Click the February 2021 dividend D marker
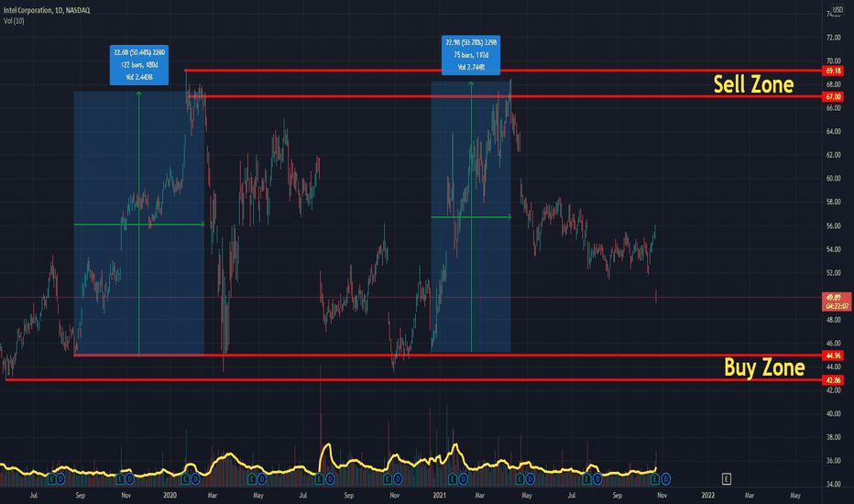This screenshot has height=504, width=854. (x=463, y=479)
